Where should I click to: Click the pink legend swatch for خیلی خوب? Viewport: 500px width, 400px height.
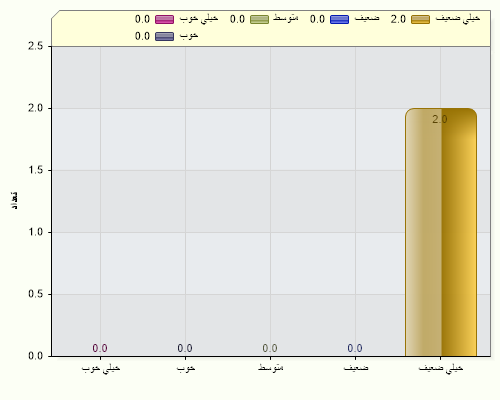(164, 19)
